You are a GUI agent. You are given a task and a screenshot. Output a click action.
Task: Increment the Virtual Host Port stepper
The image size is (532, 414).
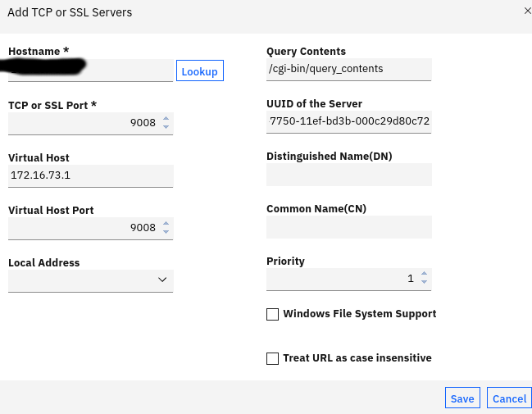[x=166, y=224]
